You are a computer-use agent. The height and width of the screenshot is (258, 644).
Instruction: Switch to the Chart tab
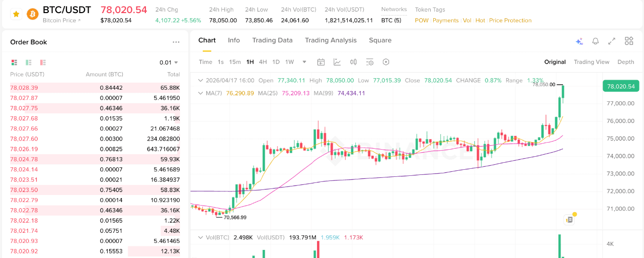coord(207,40)
